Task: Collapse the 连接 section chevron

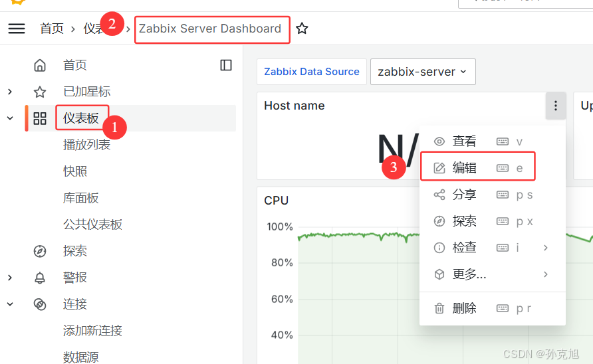Action: (x=10, y=304)
